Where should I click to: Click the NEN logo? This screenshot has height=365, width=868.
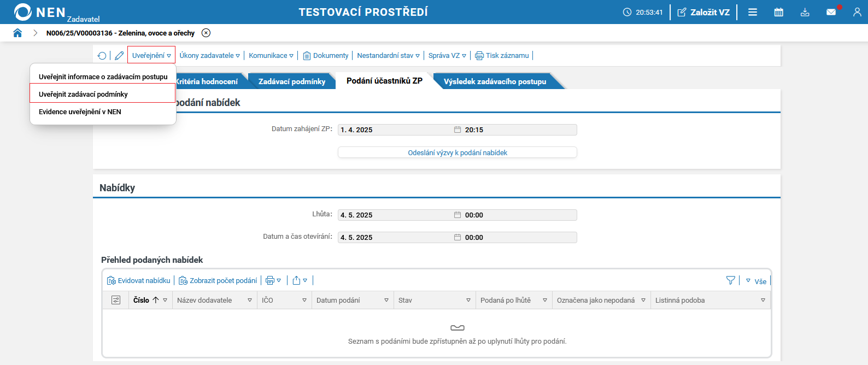click(x=40, y=12)
